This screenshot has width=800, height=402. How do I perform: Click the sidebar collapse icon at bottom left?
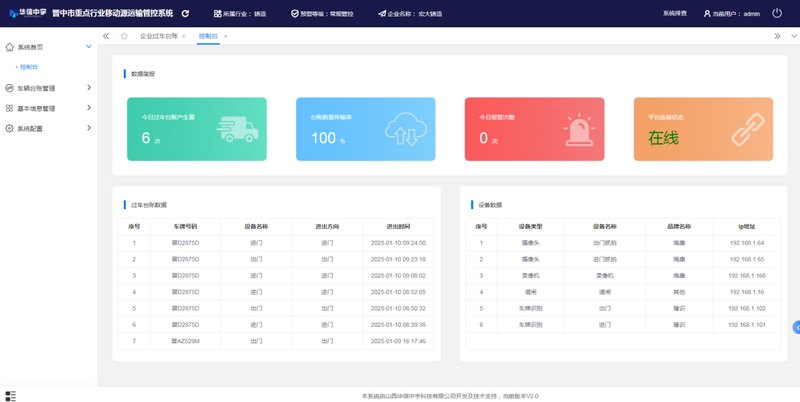[x=11, y=396]
